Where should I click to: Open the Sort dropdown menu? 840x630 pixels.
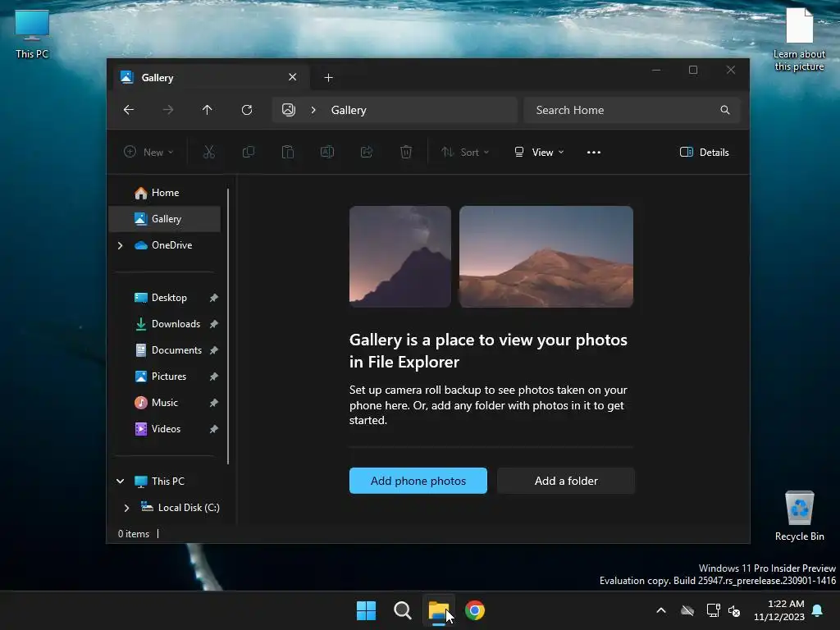coord(465,152)
